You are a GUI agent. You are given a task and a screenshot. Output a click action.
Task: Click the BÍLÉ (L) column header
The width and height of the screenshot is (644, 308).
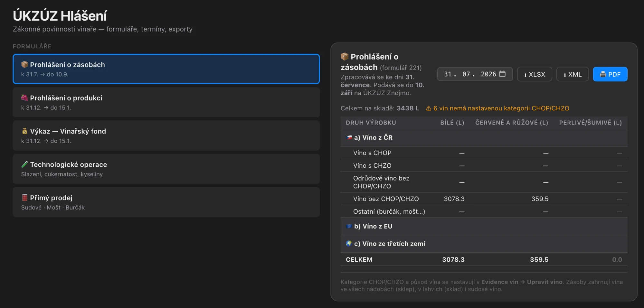tap(452, 123)
